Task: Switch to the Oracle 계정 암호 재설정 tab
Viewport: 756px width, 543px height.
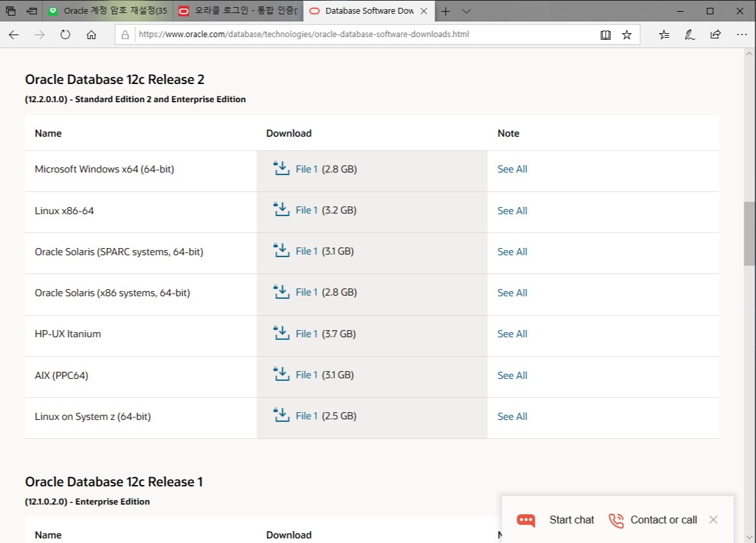Action: [x=108, y=10]
